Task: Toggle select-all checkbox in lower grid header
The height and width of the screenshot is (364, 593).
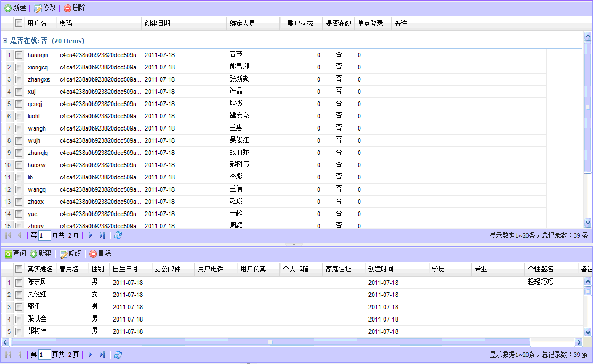Action: click(x=18, y=269)
